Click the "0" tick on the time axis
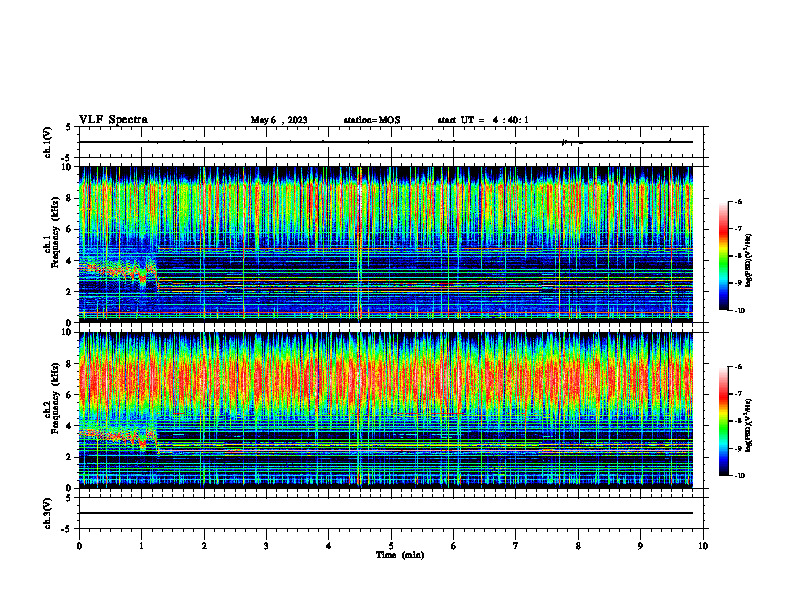The image size is (792, 612). point(79,546)
